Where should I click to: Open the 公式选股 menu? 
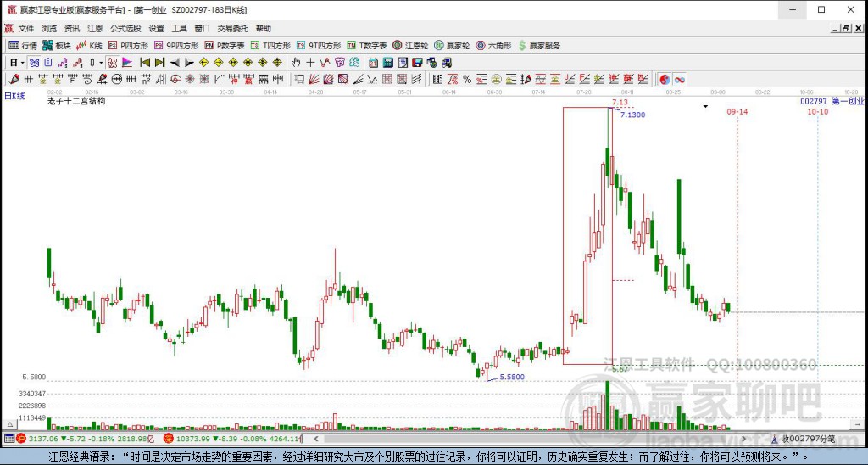point(125,28)
